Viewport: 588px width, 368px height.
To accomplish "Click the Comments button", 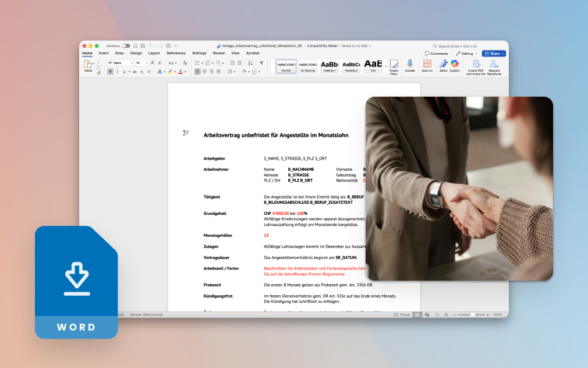I will tap(437, 54).
